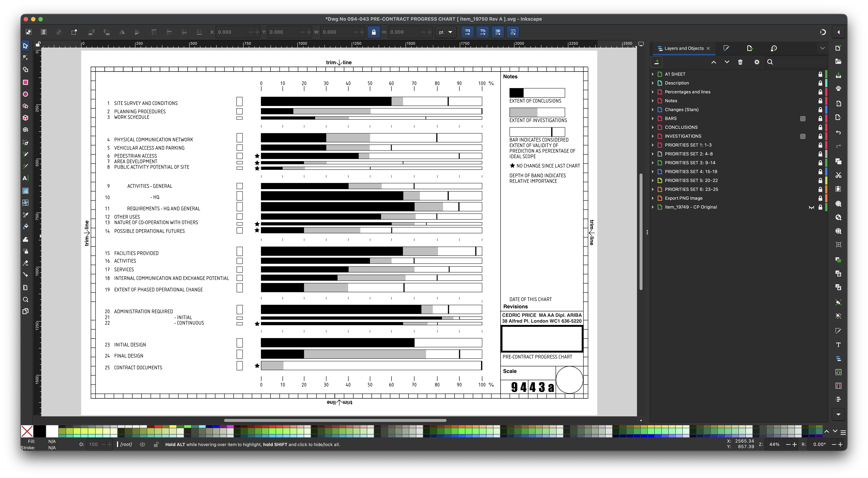Expand the Changes (Stars) layer tree
The width and height of the screenshot is (868, 478).
coord(653,110)
